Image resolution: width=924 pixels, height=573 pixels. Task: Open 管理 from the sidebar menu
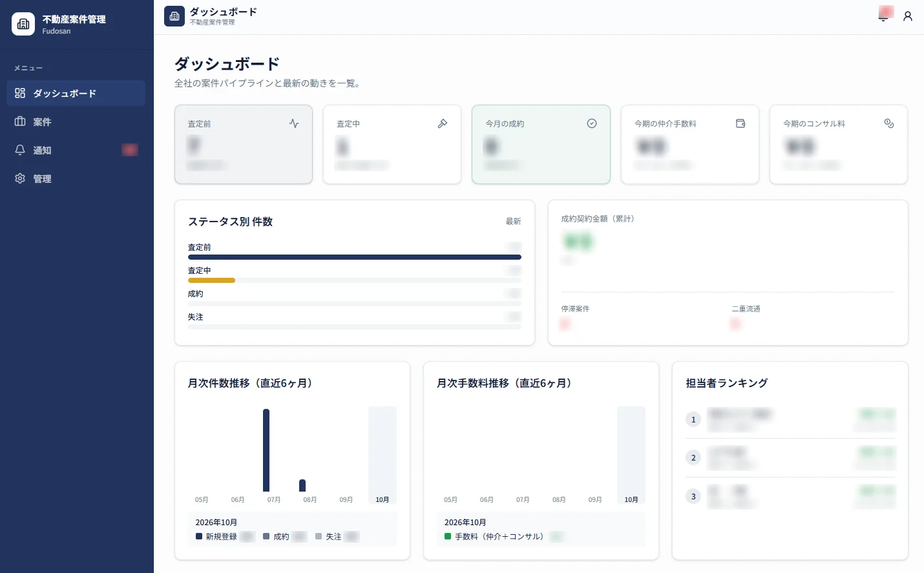76,178
